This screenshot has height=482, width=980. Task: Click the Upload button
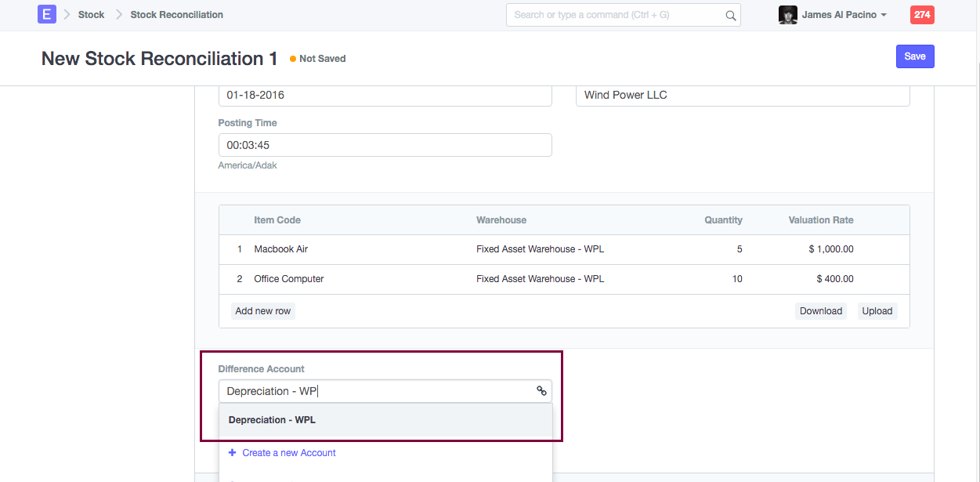[x=877, y=311]
